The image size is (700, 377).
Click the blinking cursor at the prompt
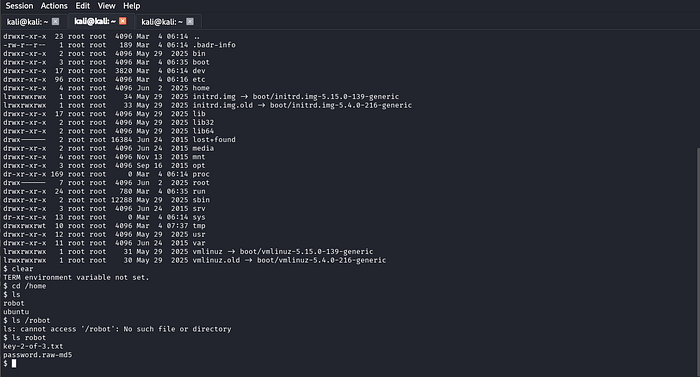14,364
